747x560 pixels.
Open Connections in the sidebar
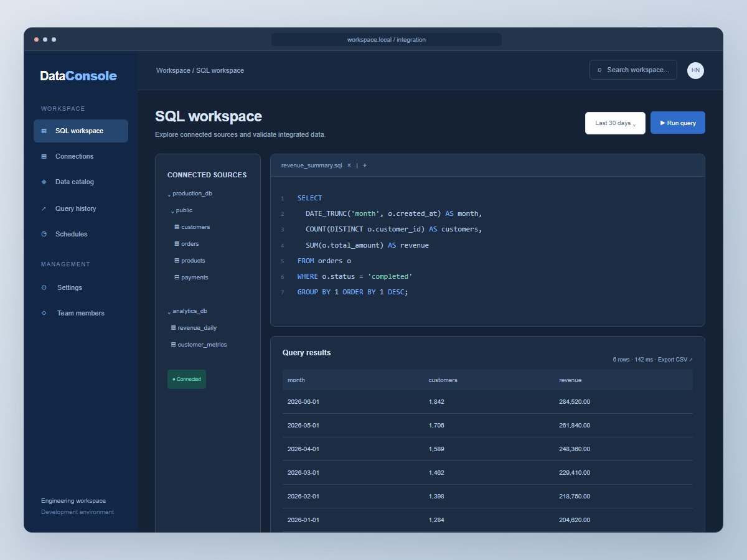tap(81, 157)
